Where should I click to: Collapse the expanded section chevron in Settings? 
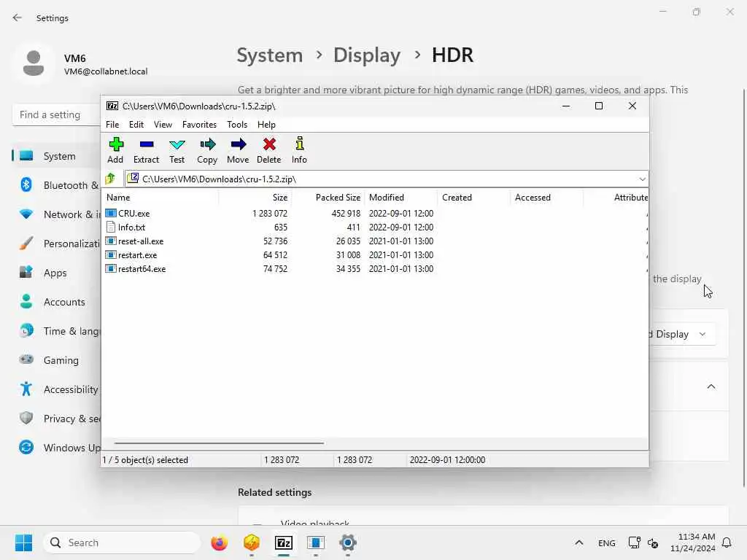pyautogui.click(x=711, y=386)
